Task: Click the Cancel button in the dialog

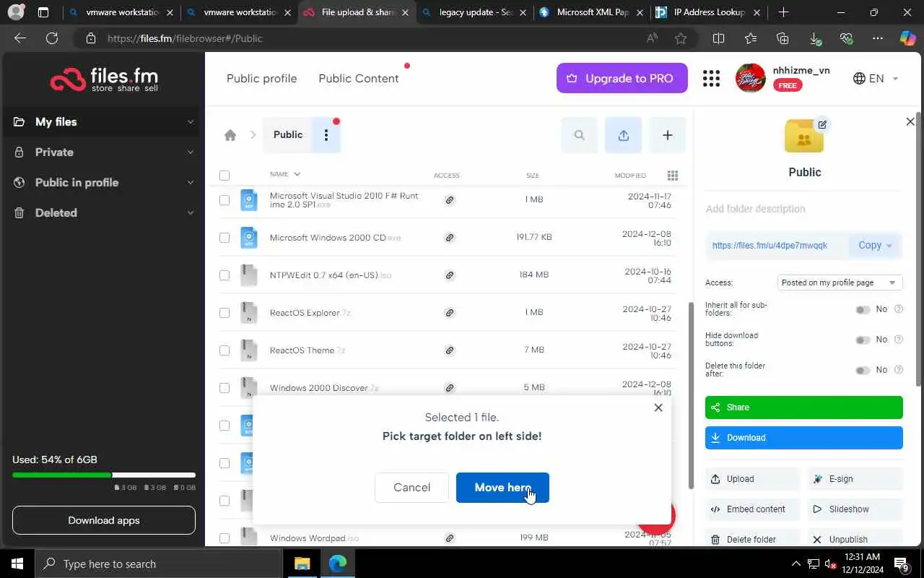Action: click(x=411, y=488)
